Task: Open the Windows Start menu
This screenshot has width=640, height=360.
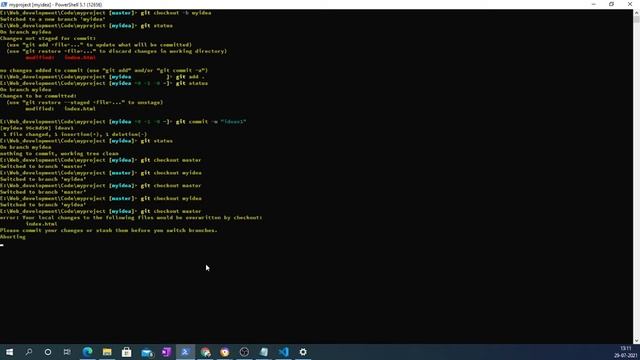Action: (x=9, y=352)
